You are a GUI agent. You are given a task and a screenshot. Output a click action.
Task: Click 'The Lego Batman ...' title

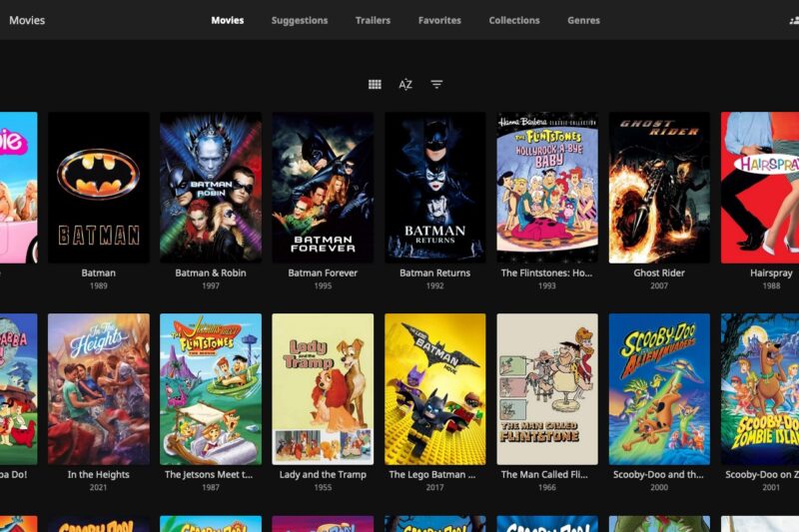point(432,474)
